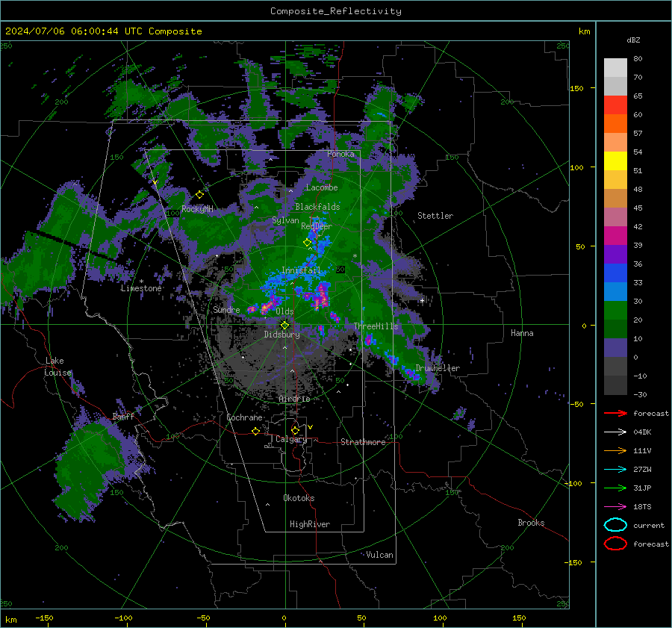The width and height of the screenshot is (672, 628).
Task: Select the Limestone label
Action: pos(141,288)
